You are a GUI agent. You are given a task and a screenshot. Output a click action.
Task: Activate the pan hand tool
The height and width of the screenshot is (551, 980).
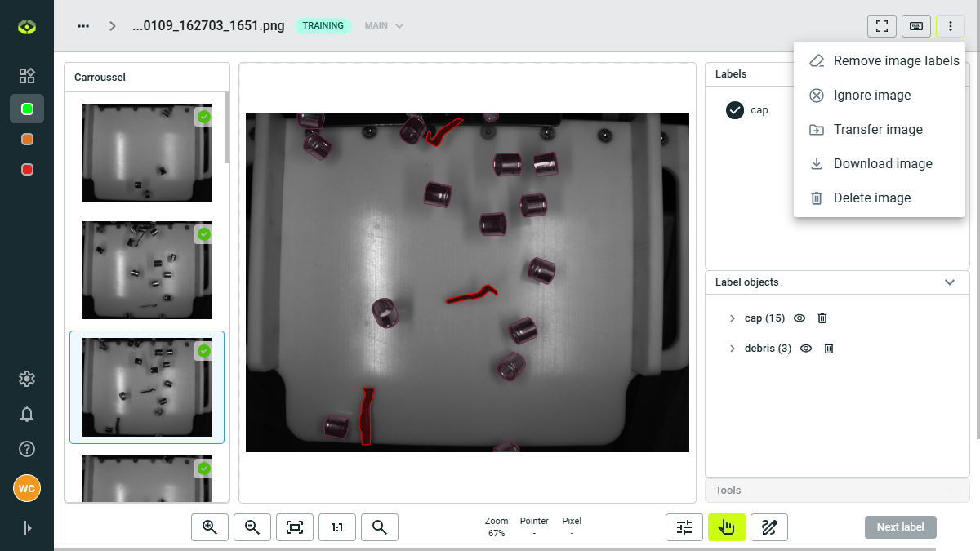(727, 527)
